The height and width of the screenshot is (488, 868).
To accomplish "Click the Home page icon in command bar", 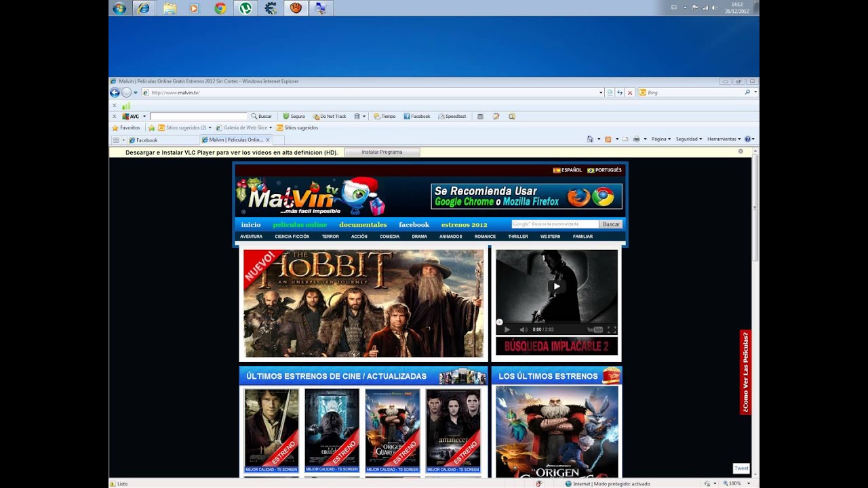I will 590,139.
